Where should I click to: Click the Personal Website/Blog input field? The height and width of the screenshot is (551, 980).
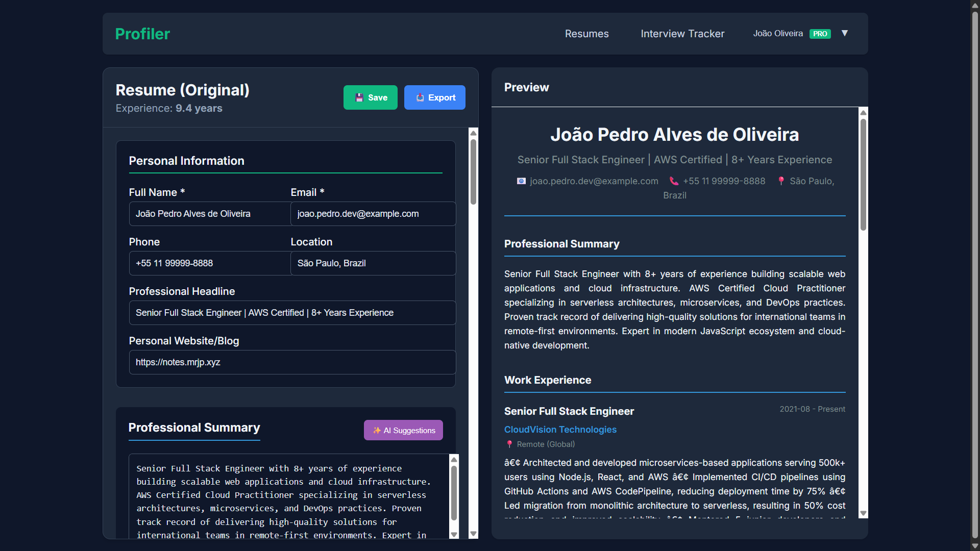[291, 362]
